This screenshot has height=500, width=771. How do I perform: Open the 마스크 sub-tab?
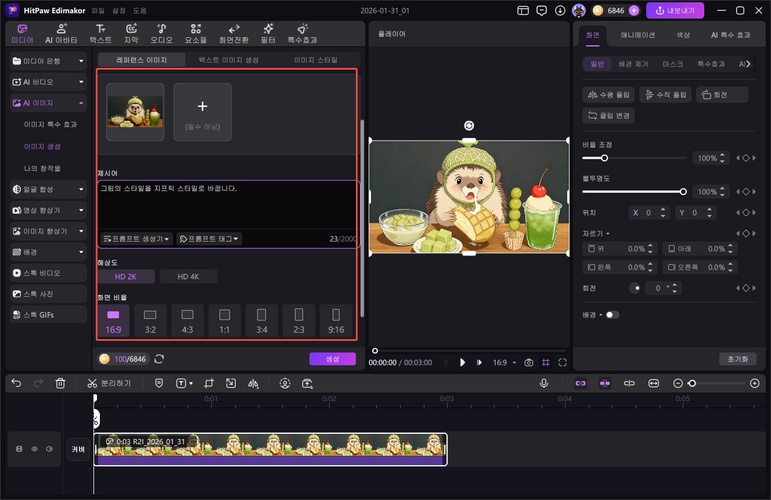coord(673,64)
